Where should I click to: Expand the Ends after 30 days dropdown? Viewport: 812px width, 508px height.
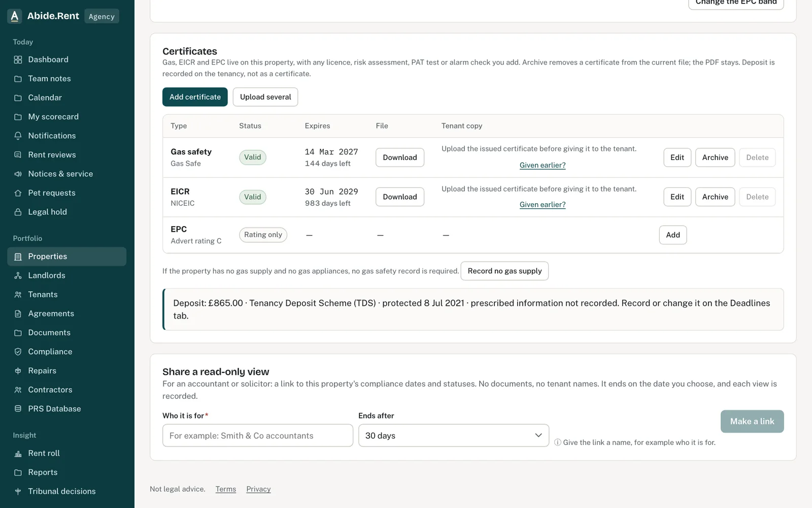point(454,435)
